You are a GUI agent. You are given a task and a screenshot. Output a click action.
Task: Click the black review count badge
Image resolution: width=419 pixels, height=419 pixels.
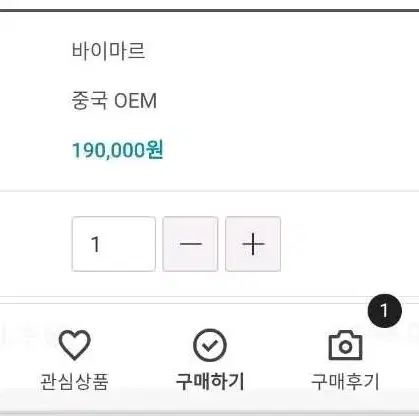[385, 311]
